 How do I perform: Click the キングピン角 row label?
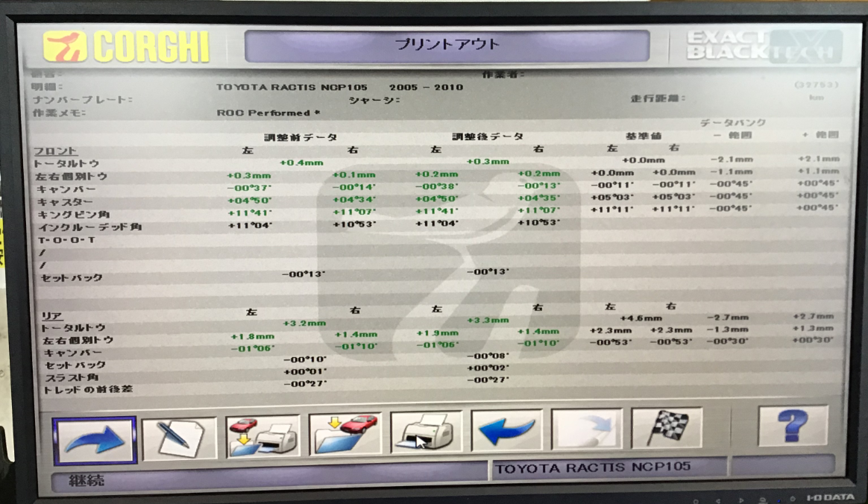(74, 215)
